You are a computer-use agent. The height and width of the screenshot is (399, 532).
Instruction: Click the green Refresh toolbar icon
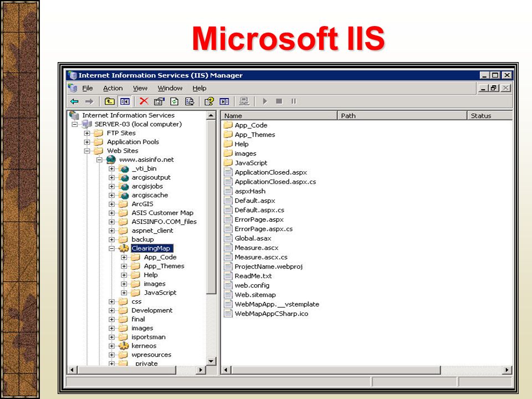tap(175, 101)
